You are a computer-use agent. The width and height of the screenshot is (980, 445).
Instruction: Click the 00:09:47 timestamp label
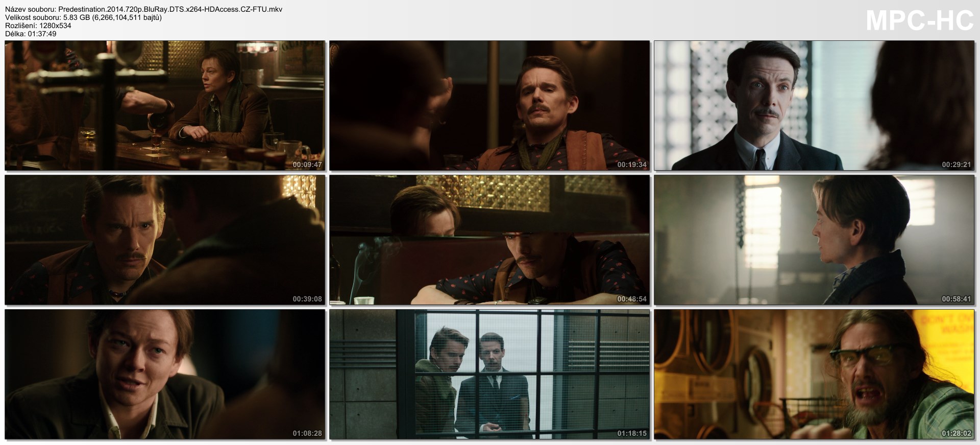point(307,165)
